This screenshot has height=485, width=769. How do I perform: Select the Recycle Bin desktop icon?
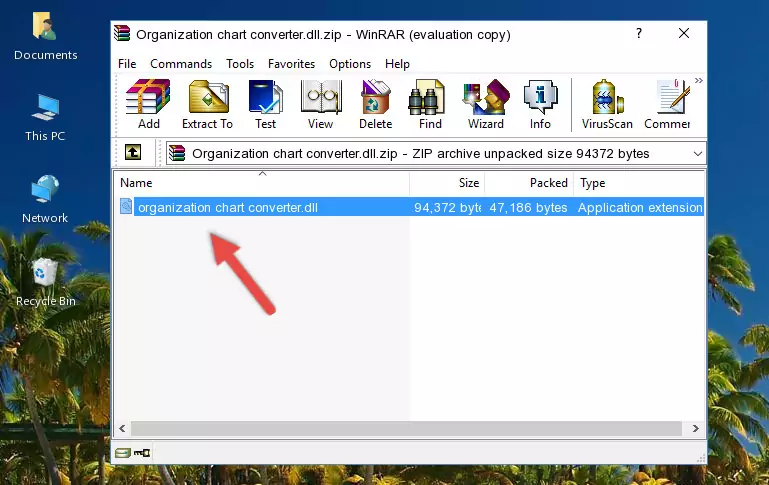45,282
